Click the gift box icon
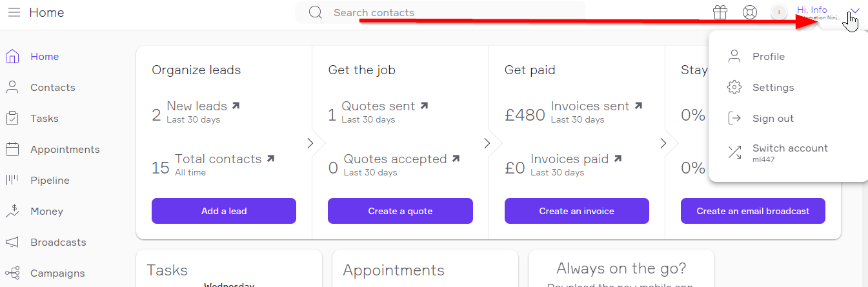The height and width of the screenshot is (287, 868). point(720,12)
